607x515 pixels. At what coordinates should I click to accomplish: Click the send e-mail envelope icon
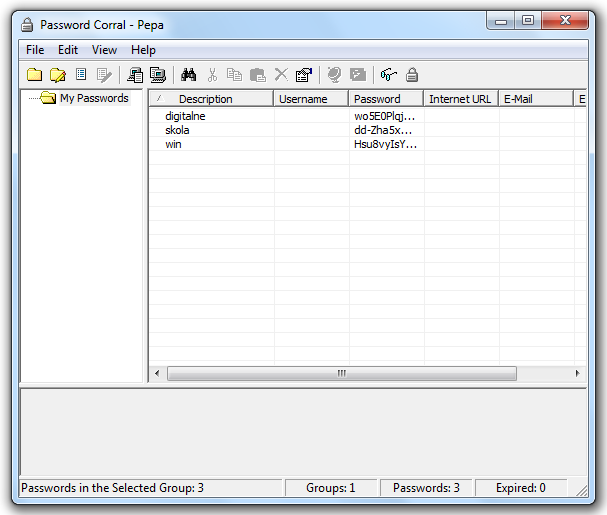click(x=358, y=74)
